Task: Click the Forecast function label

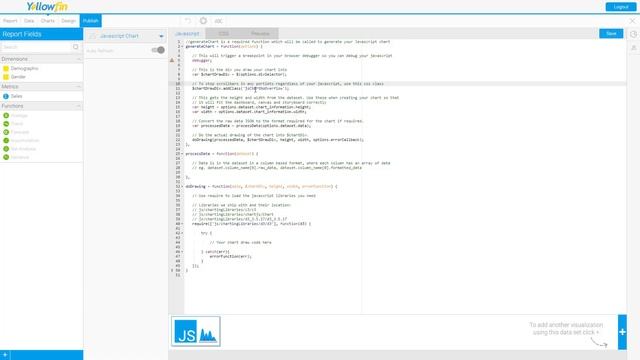Action: click(x=20, y=132)
